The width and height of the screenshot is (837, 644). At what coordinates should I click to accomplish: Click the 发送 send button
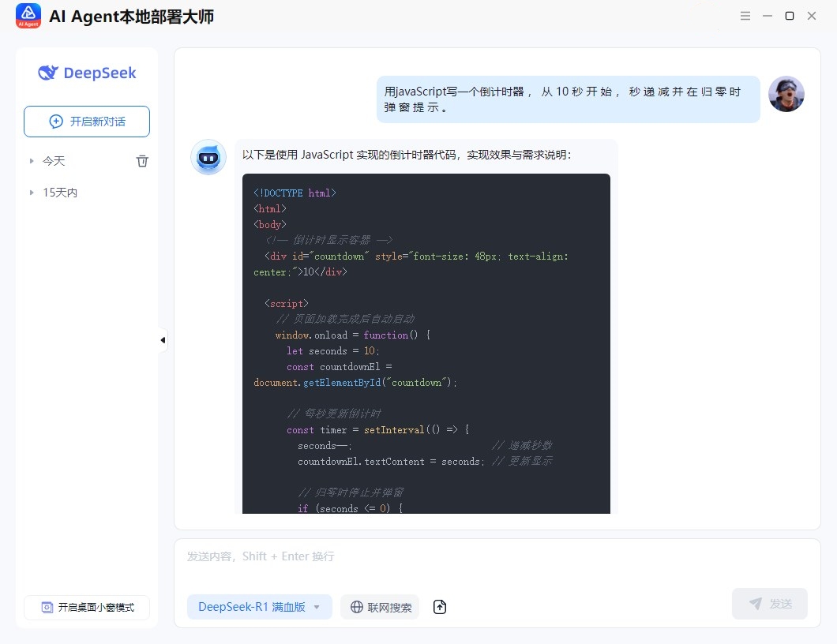769,604
